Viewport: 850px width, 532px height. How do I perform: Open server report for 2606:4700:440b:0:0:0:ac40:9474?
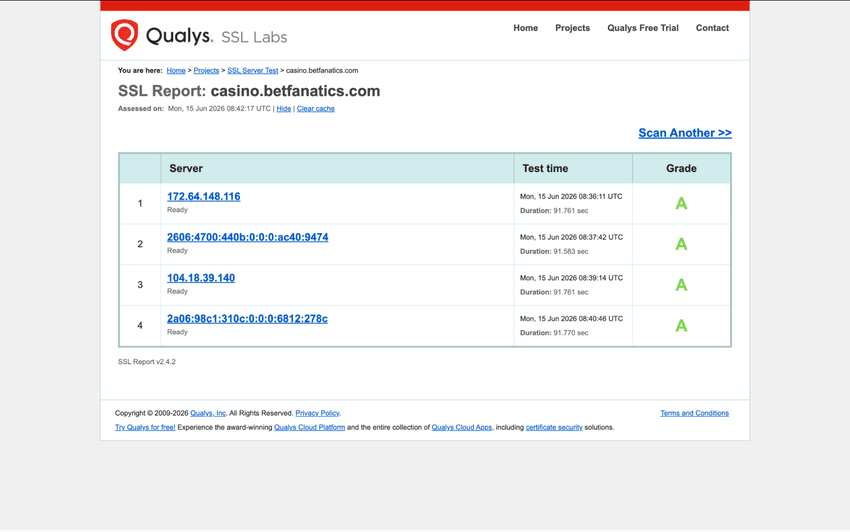[x=247, y=237]
